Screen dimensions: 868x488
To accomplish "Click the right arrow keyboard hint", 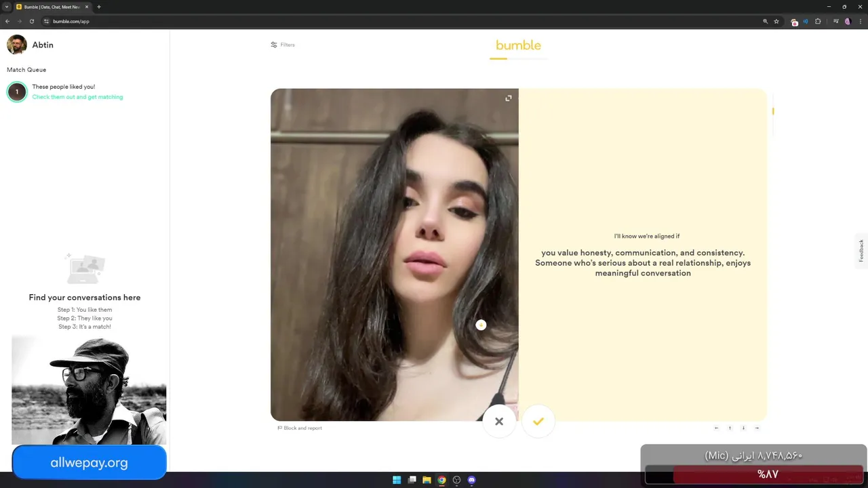I will (x=757, y=428).
